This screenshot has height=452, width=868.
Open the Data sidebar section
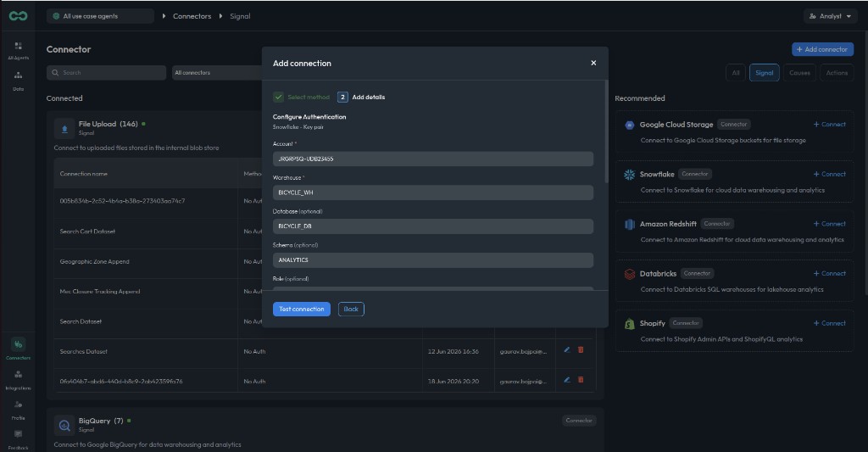pyautogui.click(x=19, y=81)
